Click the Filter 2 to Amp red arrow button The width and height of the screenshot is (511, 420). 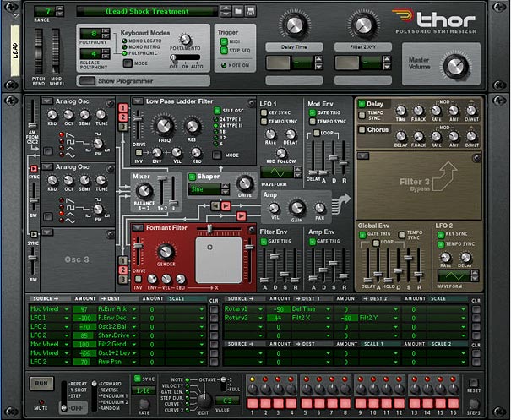[242, 215]
